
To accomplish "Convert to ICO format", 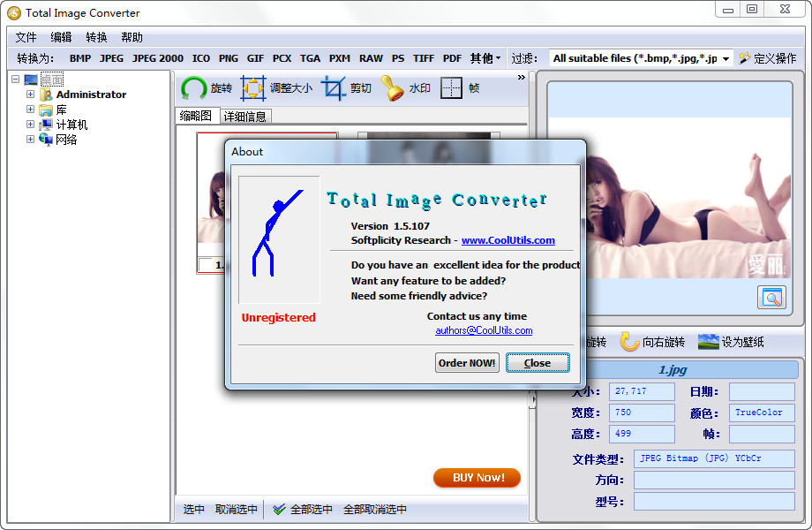I will point(201,58).
